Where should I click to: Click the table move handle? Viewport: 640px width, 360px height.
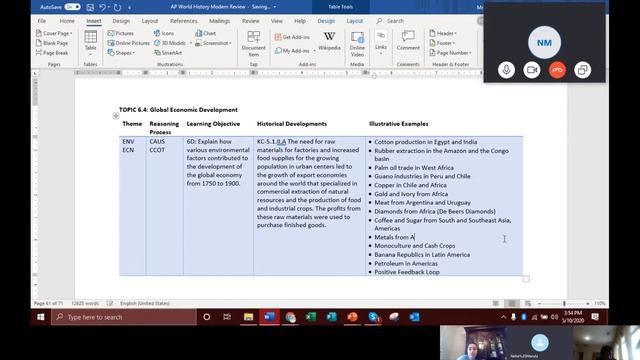click(x=116, y=116)
